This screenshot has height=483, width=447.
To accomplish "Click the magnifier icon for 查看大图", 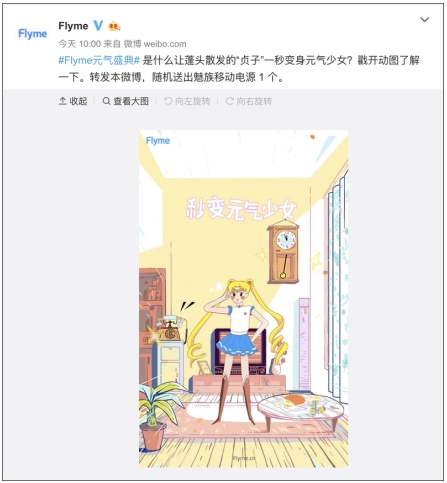I will (x=106, y=101).
